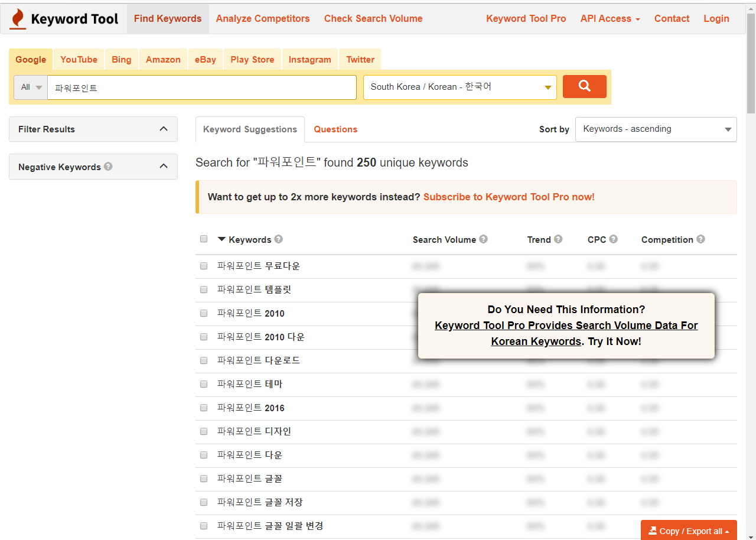This screenshot has width=756, height=540.
Task: Click the 파워포인트 다운 keyword text
Action: click(250, 455)
